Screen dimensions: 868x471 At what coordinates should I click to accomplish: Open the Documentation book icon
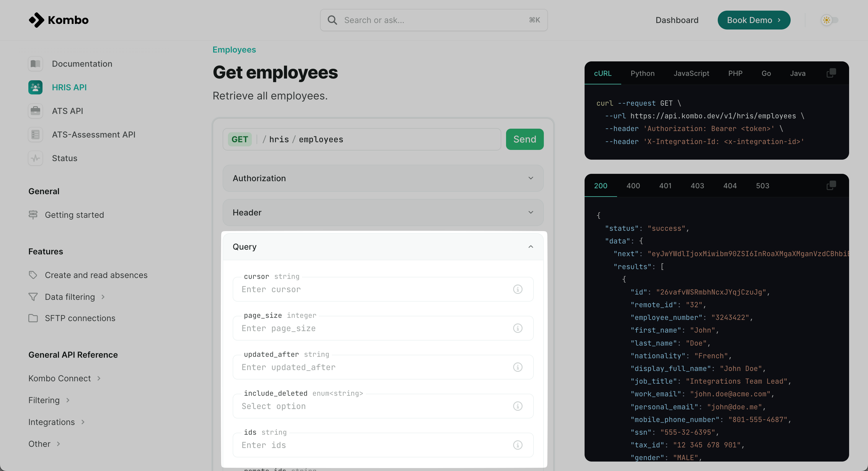click(x=35, y=64)
